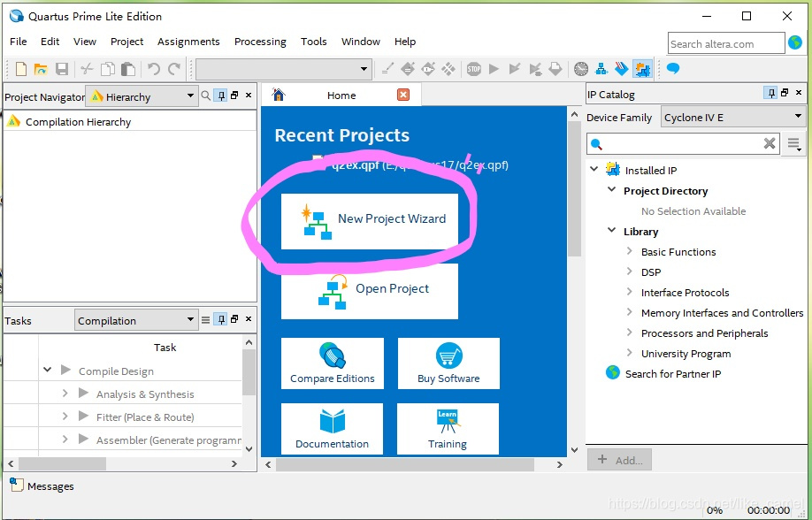
Task: Expand the Analysis & Synthesis task
Action: pyautogui.click(x=65, y=394)
